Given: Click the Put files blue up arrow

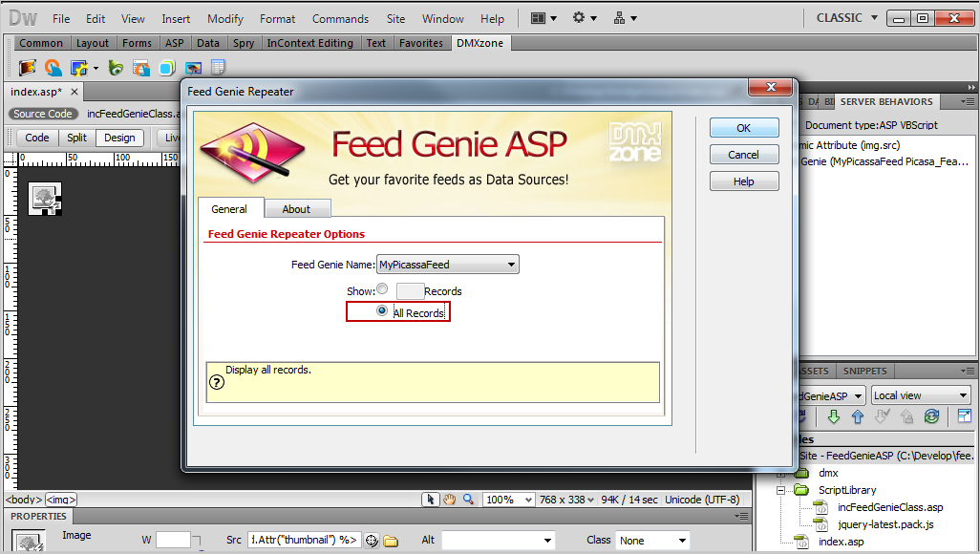Looking at the screenshot, I should click(x=858, y=416).
